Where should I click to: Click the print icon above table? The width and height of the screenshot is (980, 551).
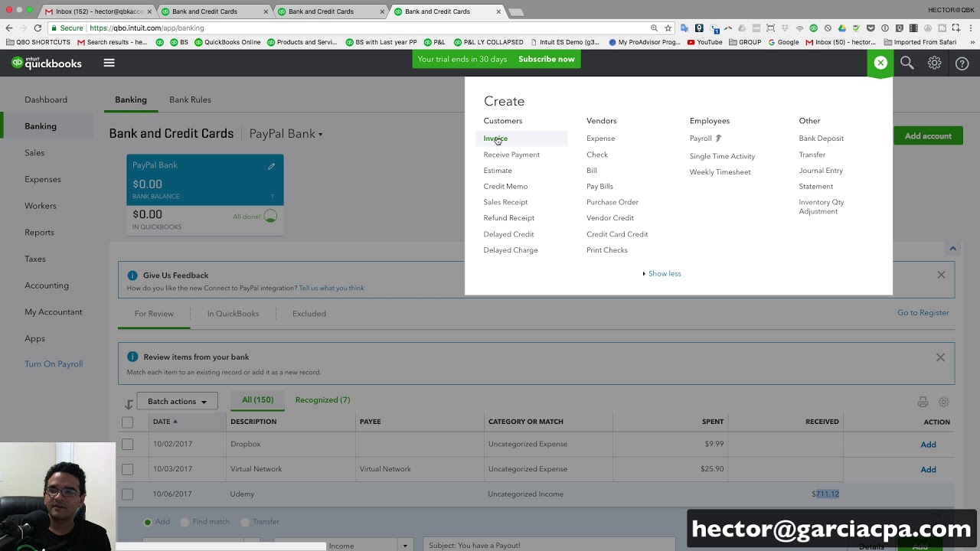(923, 402)
